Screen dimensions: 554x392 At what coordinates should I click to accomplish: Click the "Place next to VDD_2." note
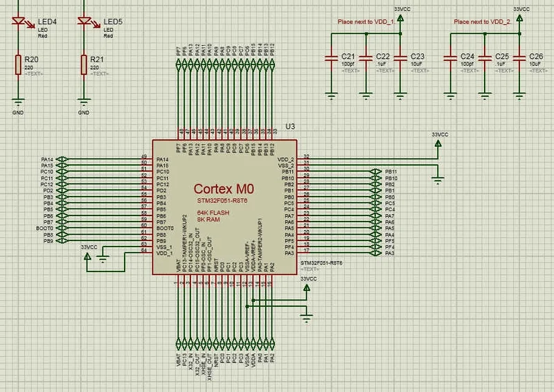(482, 22)
